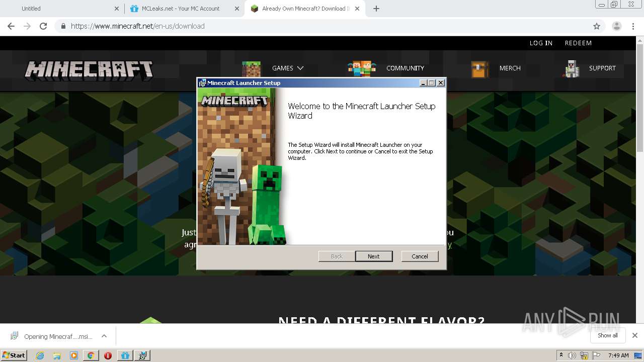Click the 7:49 AM clock
Screen dimensions: 644x362
coord(618,355)
